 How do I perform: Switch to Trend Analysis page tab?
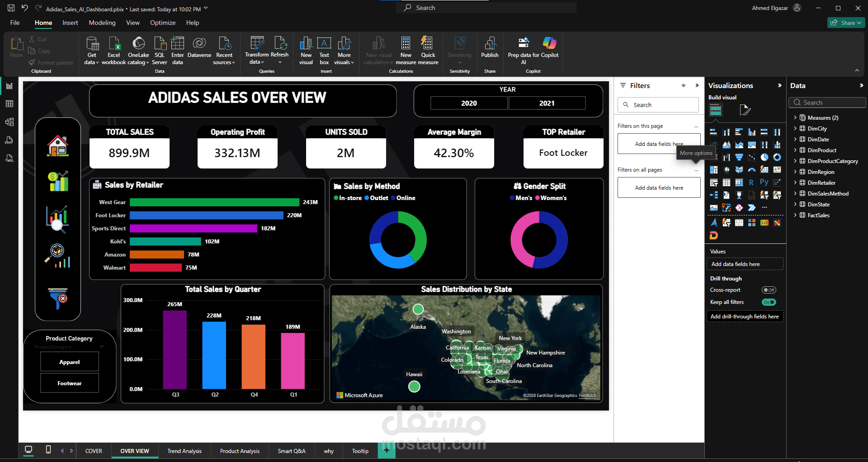184,451
